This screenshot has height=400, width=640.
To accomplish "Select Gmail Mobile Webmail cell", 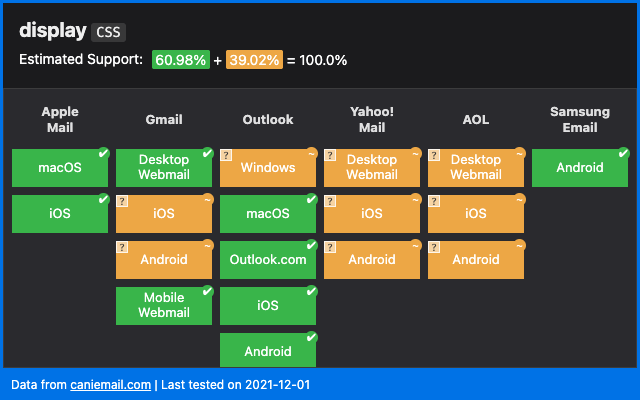I will pyautogui.click(x=164, y=306).
